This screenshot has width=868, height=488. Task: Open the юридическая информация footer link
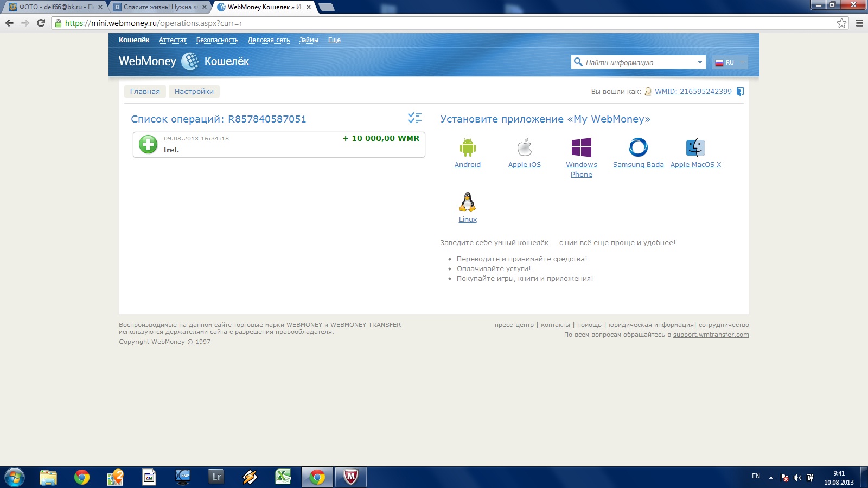(651, 325)
